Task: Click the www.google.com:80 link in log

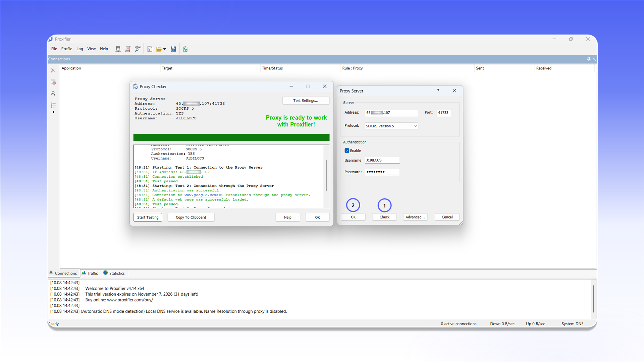Action: coord(204,195)
